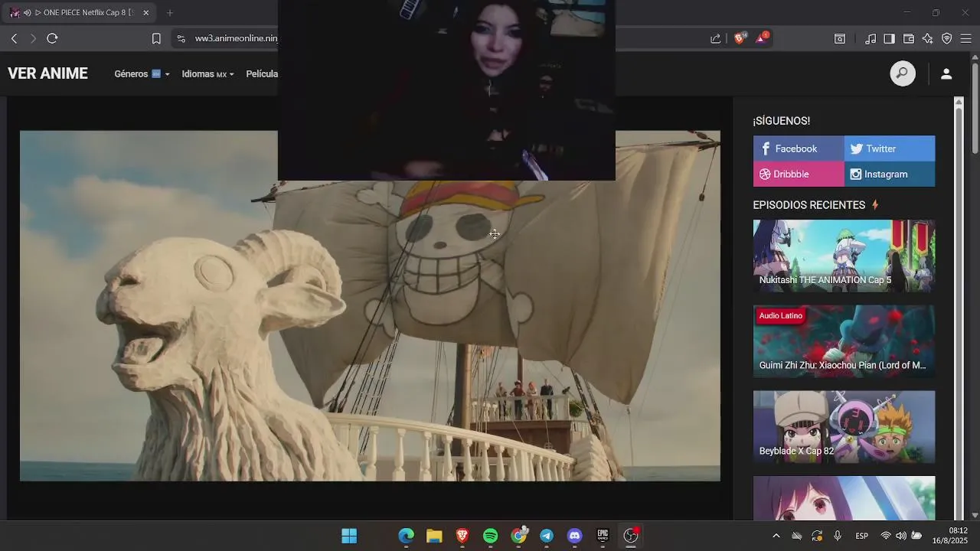Open Beyblade X Cap 82 thumbnail

coord(844,427)
